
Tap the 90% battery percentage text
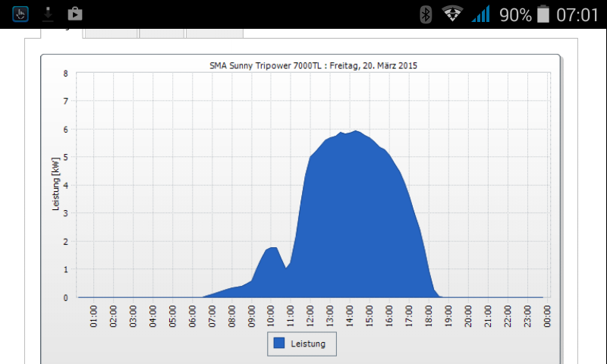pyautogui.click(x=515, y=14)
